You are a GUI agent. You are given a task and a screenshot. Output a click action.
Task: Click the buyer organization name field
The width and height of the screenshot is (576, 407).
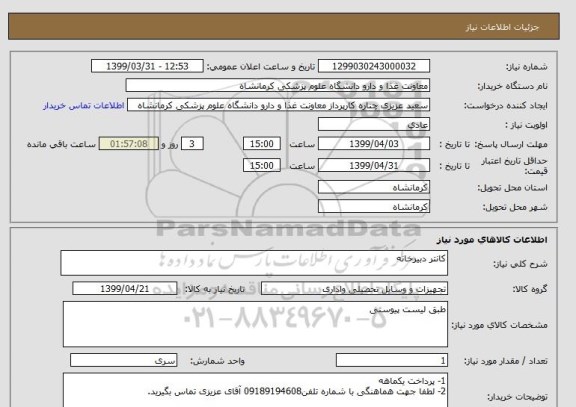click(278, 86)
